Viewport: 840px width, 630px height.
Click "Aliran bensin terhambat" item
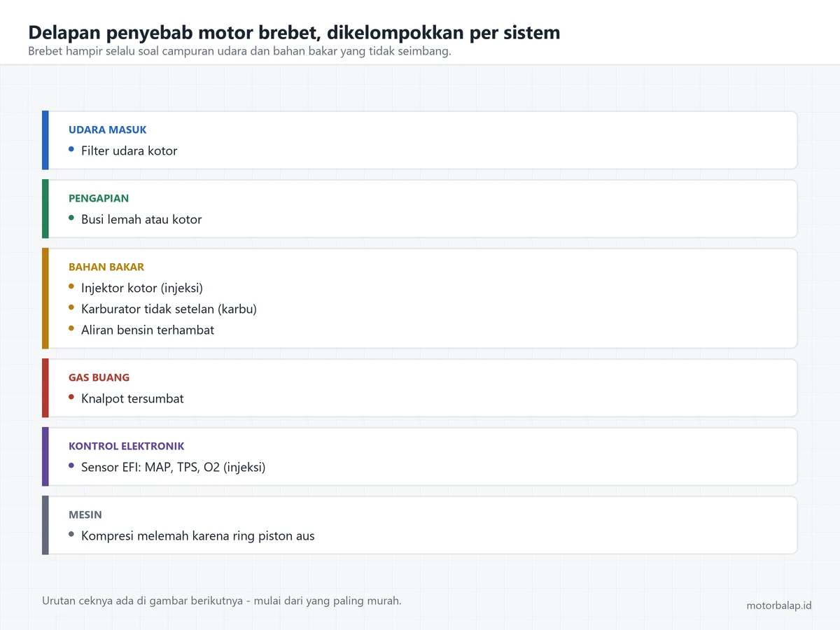pos(148,330)
